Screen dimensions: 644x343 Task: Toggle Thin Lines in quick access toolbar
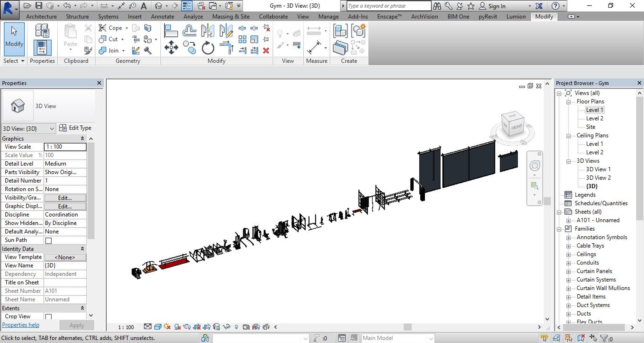pos(187,6)
